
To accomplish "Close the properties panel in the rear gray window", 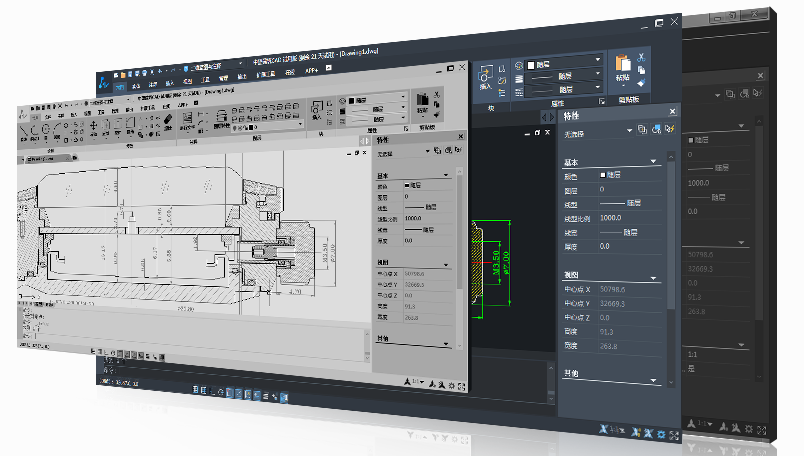I will coord(760,75).
